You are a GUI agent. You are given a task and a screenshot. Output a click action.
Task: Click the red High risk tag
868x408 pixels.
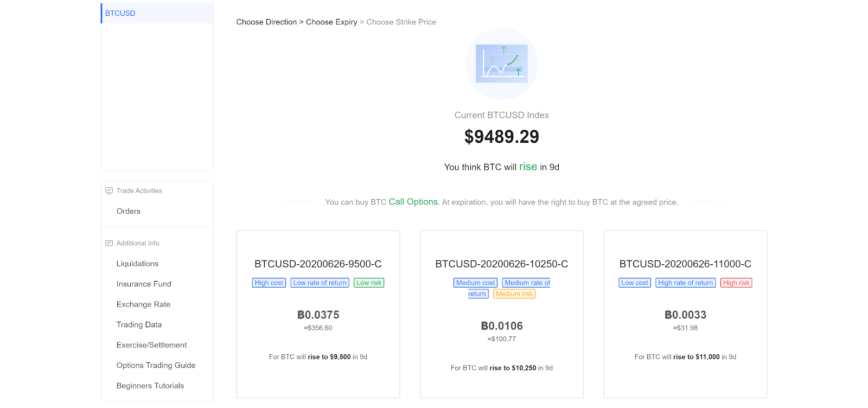(736, 283)
